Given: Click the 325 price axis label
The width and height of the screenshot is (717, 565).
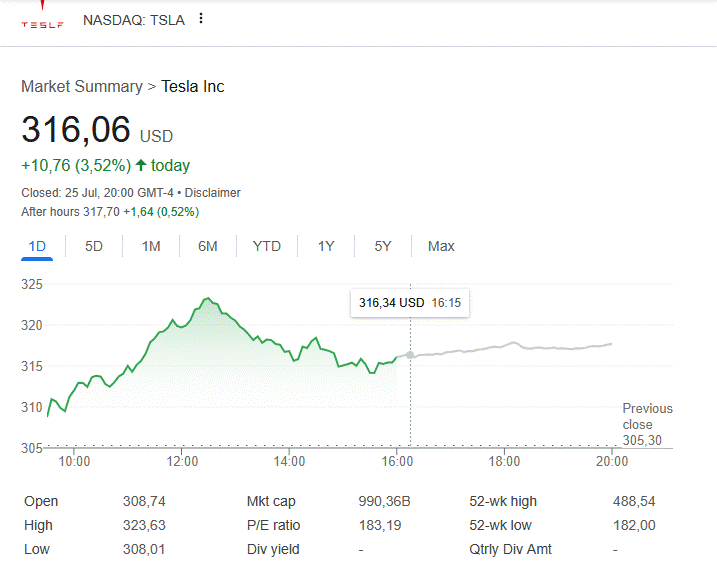Looking at the screenshot, I should (x=32, y=284).
